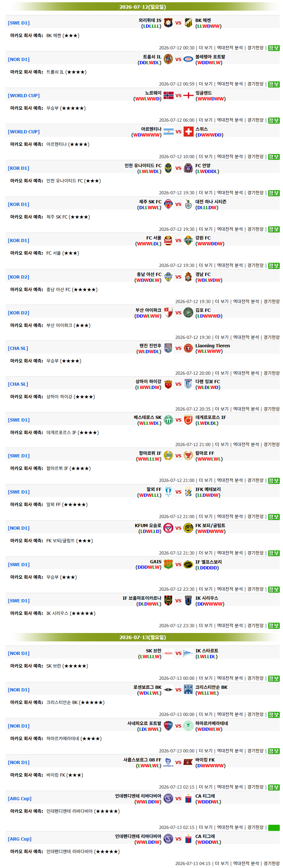The height and width of the screenshot is (868, 283).
Task: Click the 함마르뷔 IF team crest
Action: pyautogui.click(x=168, y=455)
